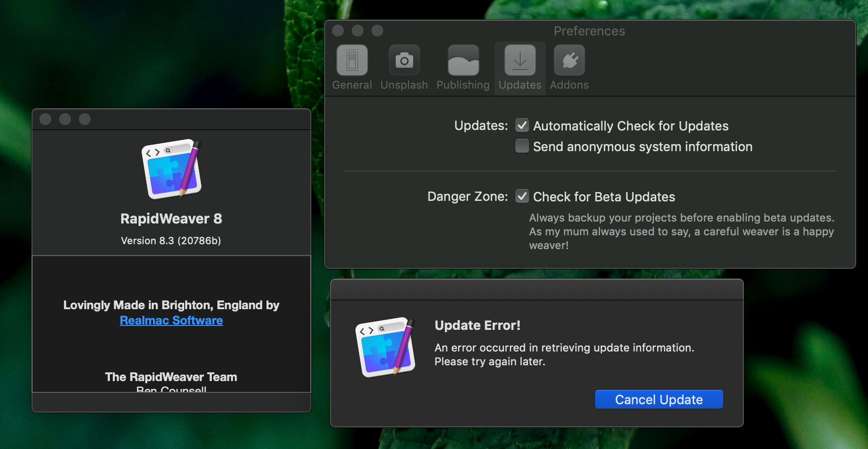The image size is (868, 449).
Task: Click the Preferences window title
Action: pos(589,31)
